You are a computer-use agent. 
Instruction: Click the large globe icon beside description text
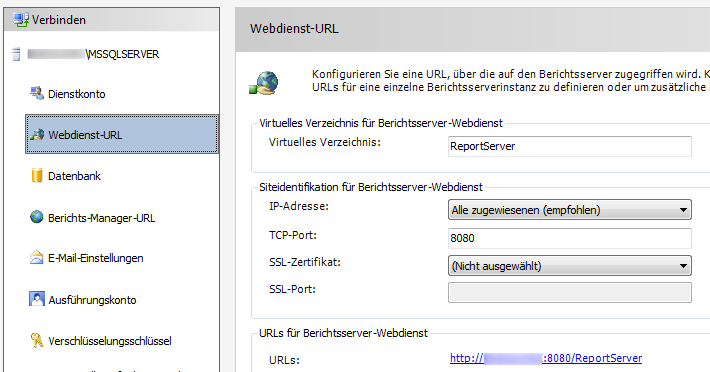tap(264, 83)
